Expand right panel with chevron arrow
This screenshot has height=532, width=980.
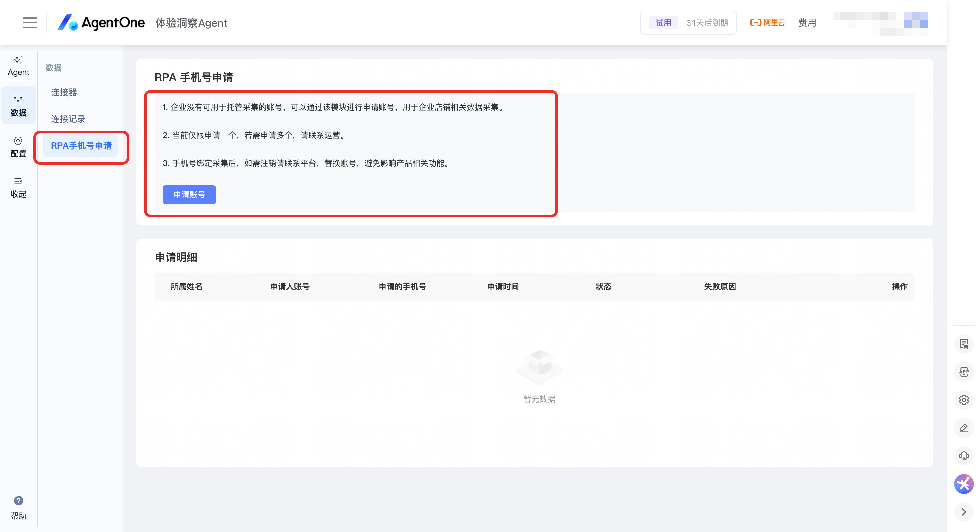963,512
